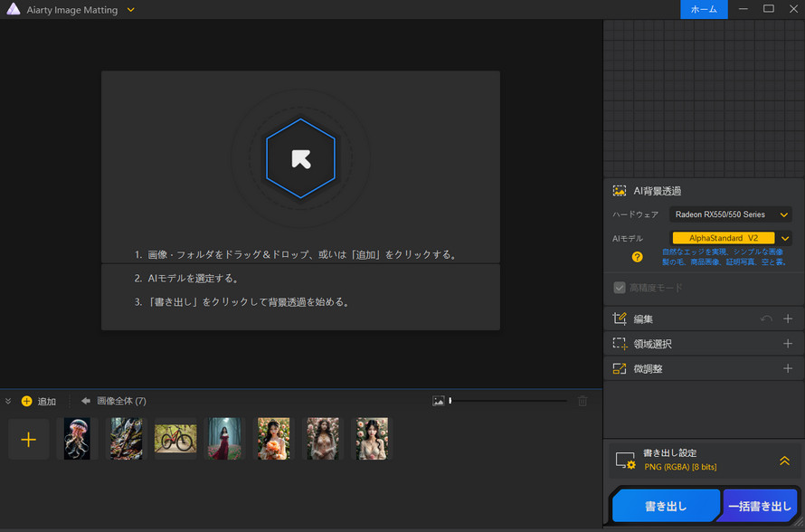Click the central hexagon drop-zone icon

(300, 159)
